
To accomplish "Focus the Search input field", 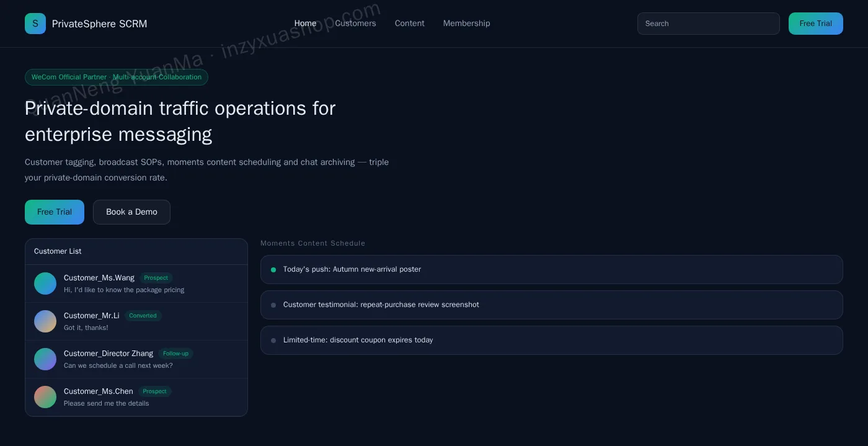I will [708, 24].
